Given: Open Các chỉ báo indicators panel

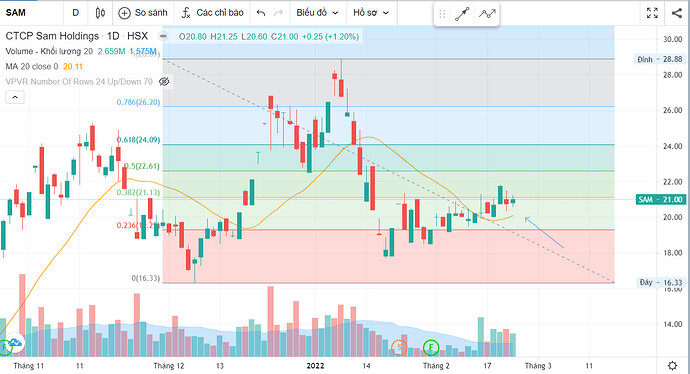Looking at the screenshot, I should click(x=213, y=13).
